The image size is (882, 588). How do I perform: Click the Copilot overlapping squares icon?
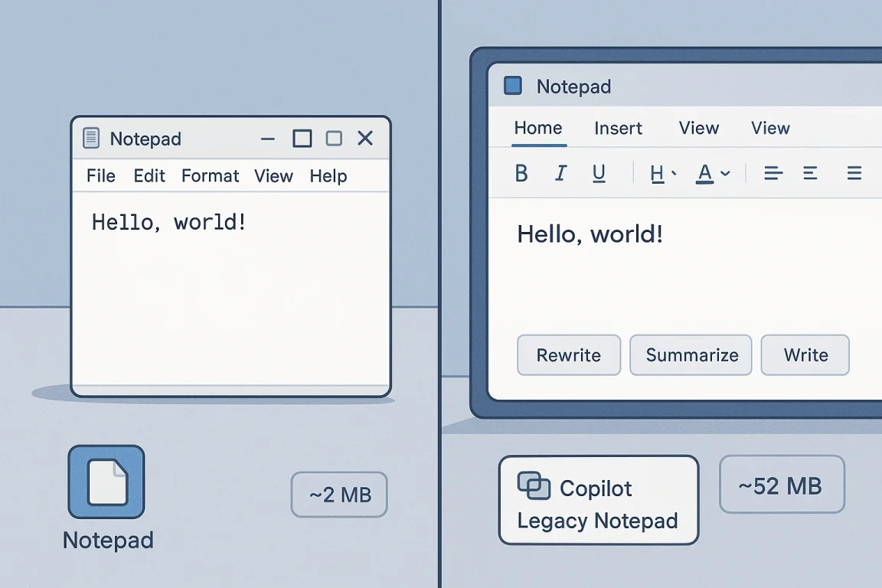point(533,485)
